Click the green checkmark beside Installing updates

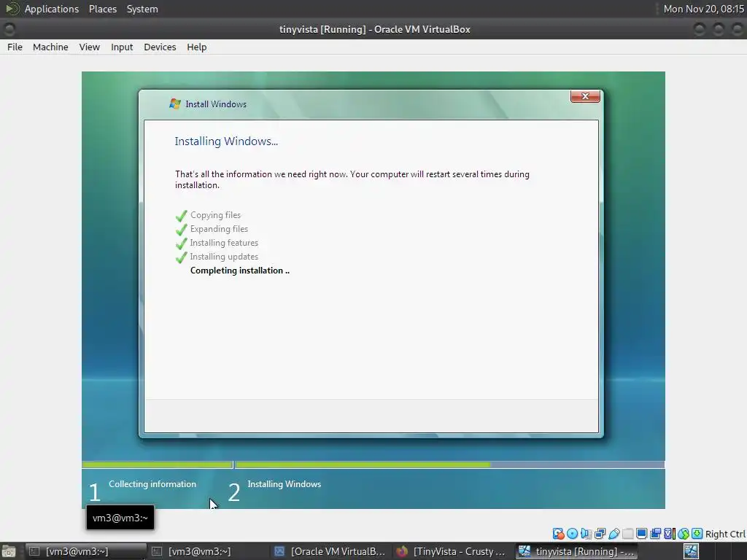pyautogui.click(x=181, y=257)
